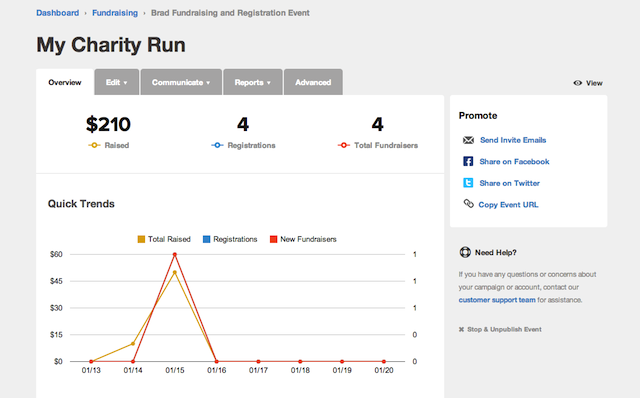Toggle the Registrations series in chart legend

(x=230, y=239)
